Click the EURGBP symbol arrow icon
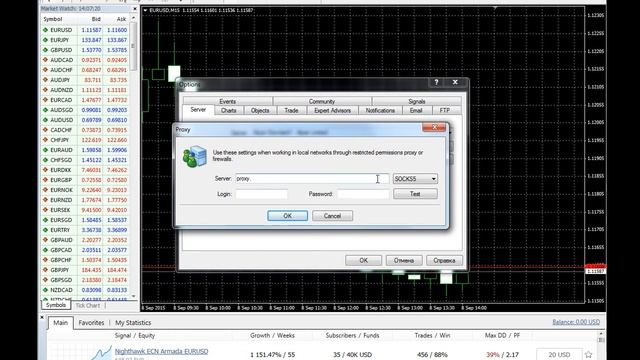The width and height of the screenshot is (640, 360). click(45, 180)
